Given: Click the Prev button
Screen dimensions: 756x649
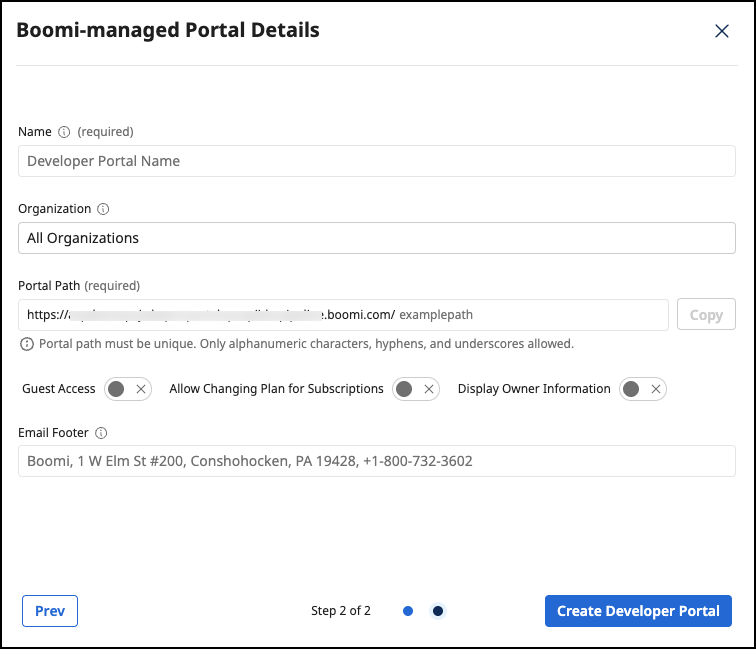Looking at the screenshot, I should (50, 611).
